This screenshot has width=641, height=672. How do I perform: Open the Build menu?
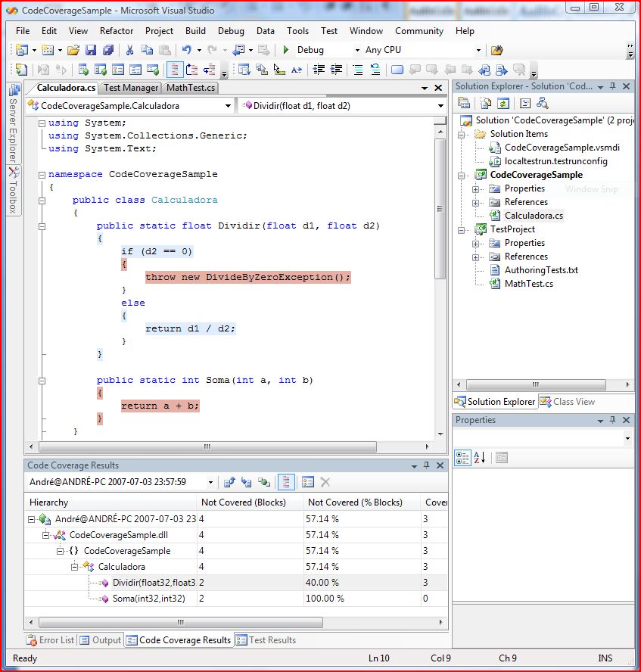(x=195, y=31)
